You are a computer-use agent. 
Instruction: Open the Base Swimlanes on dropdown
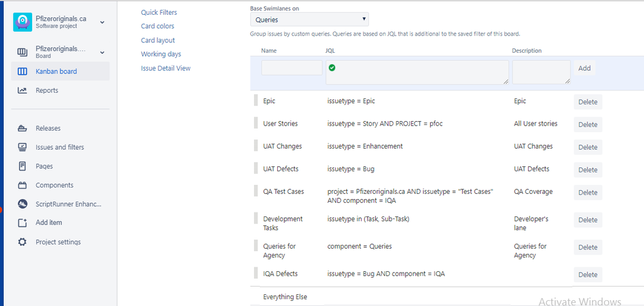tap(309, 20)
